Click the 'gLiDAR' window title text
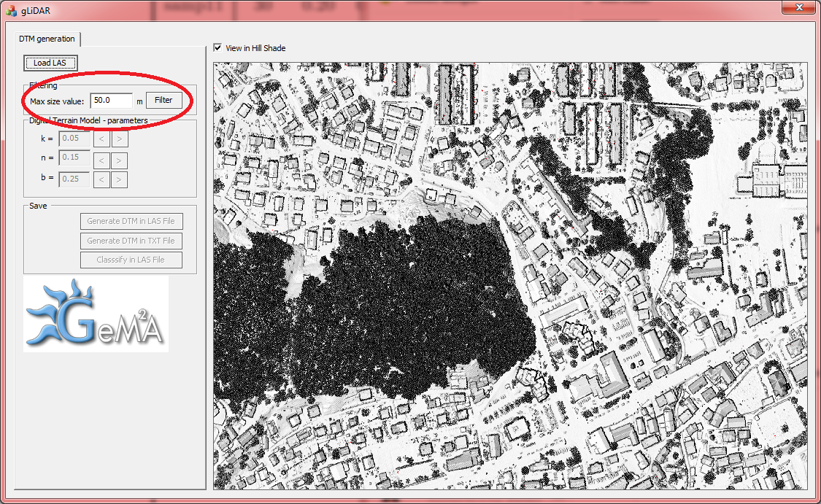821x504 pixels. 36,10
